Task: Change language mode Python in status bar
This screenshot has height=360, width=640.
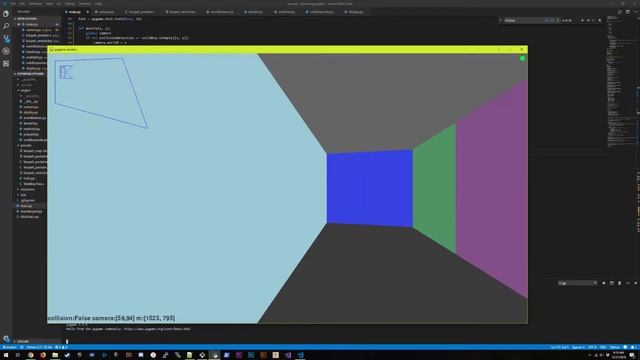Action: tap(615, 347)
